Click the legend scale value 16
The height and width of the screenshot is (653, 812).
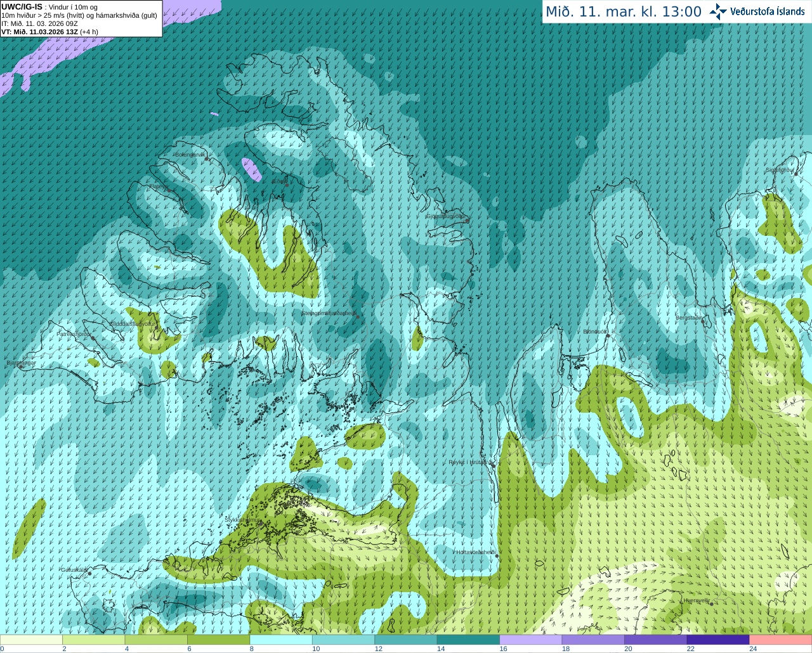[503, 649]
